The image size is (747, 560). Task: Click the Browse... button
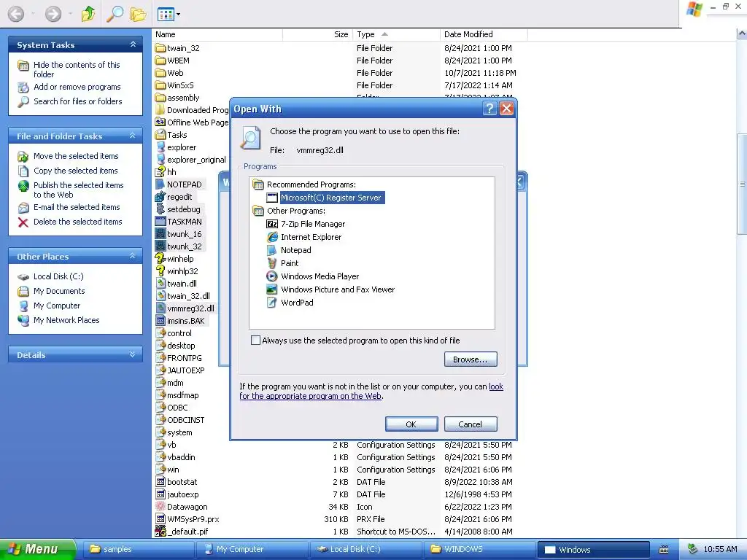point(471,359)
